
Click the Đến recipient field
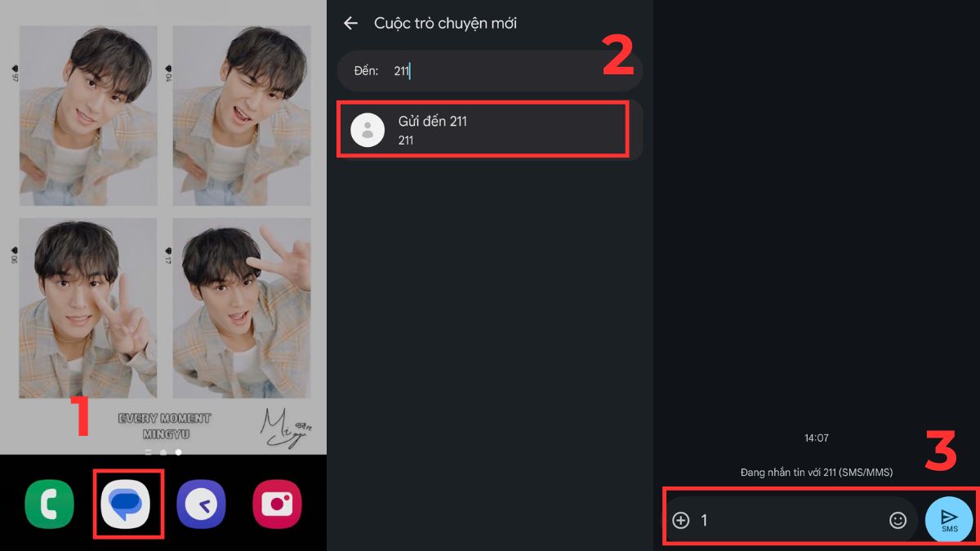(x=490, y=71)
